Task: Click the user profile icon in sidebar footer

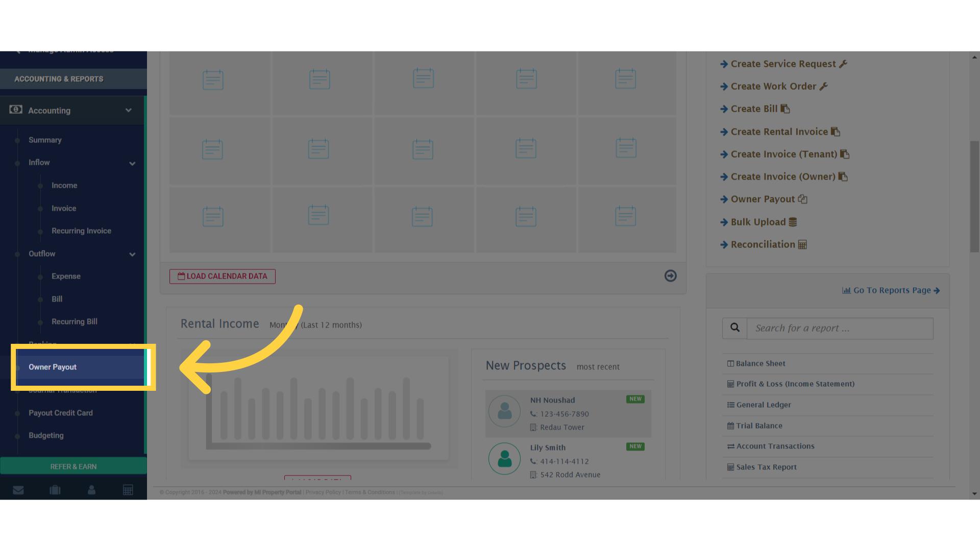Action: pyautogui.click(x=91, y=490)
